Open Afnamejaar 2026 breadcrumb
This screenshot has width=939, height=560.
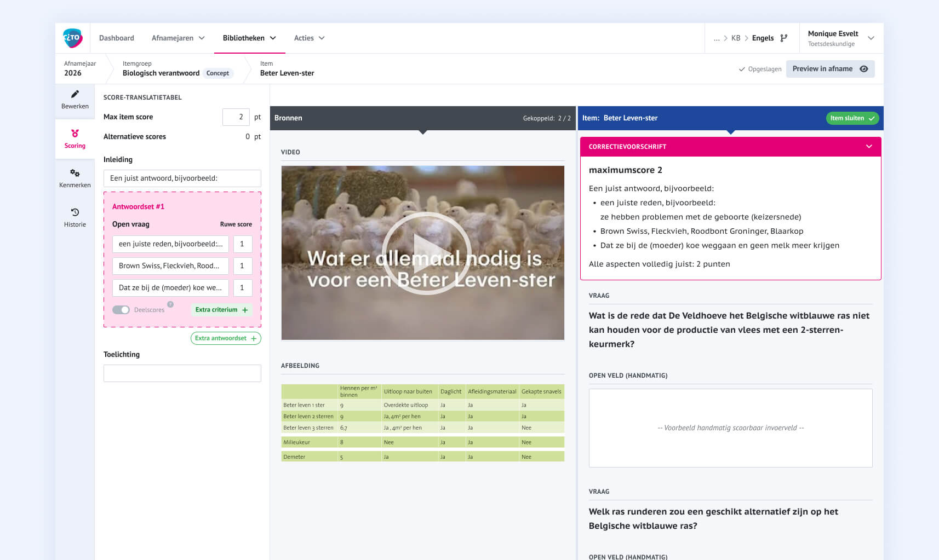80,68
